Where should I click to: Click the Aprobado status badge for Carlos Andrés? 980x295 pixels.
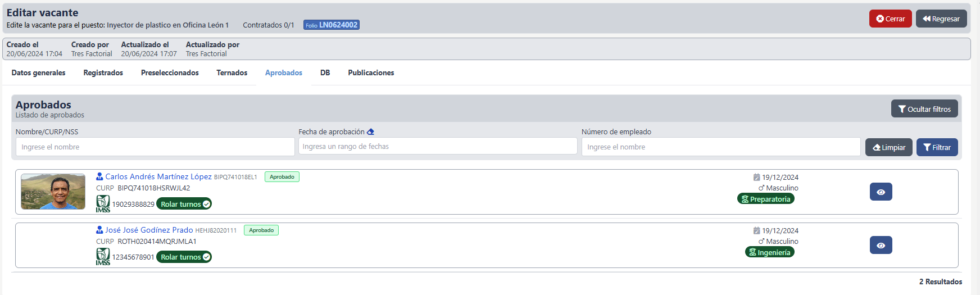coord(282,176)
